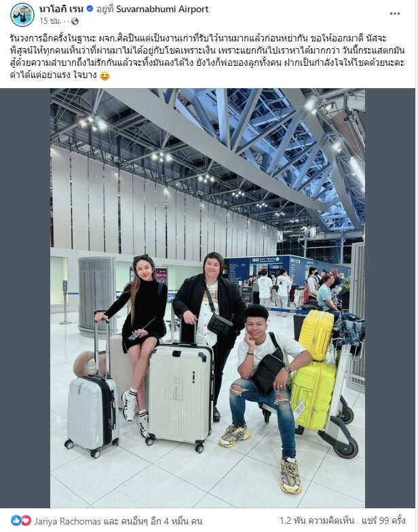Click the red heart reaction icon
This screenshot has height=532, width=418.
[26, 520]
